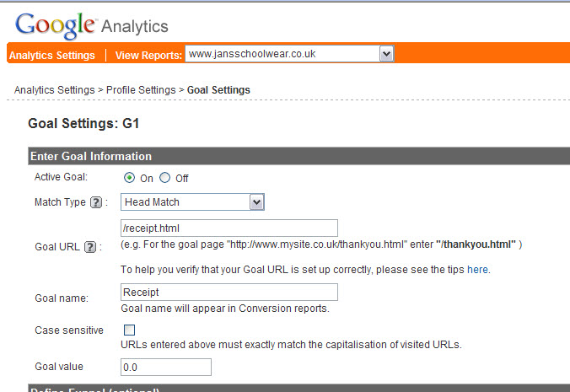570x392 pixels.
Task: Open the View Reports website dropdown
Action: pos(386,54)
